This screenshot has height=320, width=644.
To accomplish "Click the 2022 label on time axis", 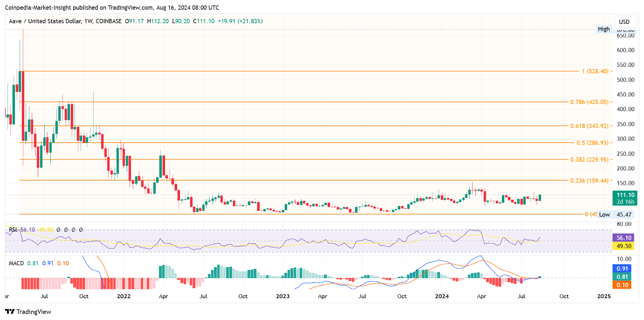I will (124, 296).
